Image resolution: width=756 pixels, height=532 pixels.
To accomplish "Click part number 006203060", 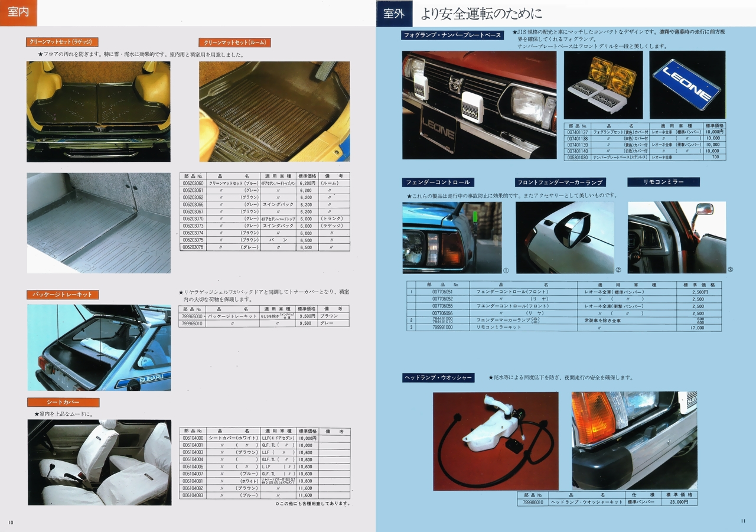I will point(193,184).
